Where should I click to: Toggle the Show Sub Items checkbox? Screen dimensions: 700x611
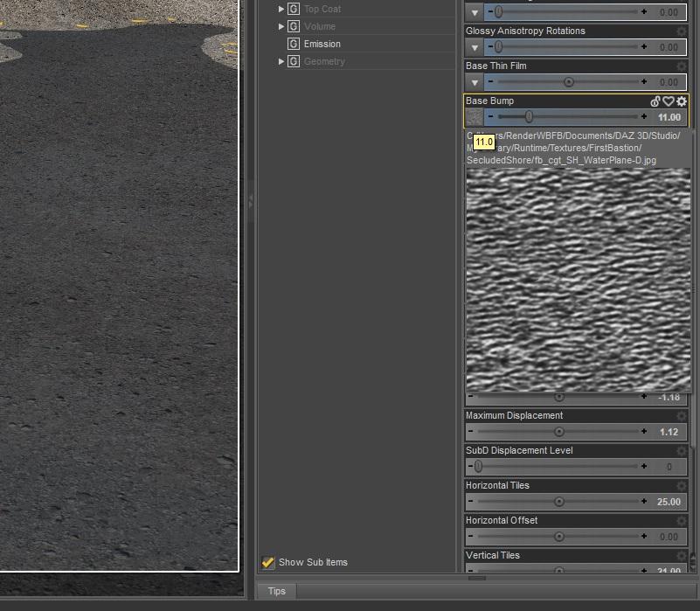pyautogui.click(x=268, y=562)
